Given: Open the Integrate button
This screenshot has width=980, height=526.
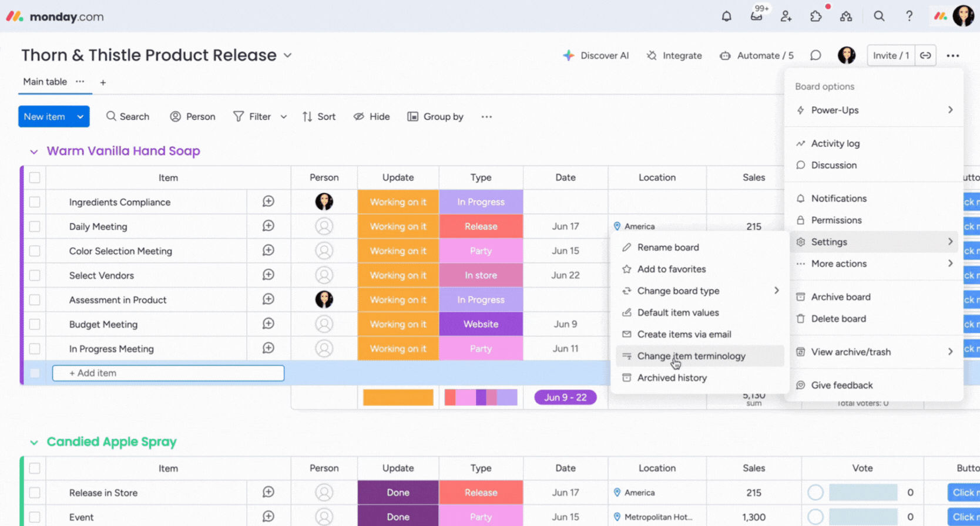Looking at the screenshot, I should tap(674, 55).
